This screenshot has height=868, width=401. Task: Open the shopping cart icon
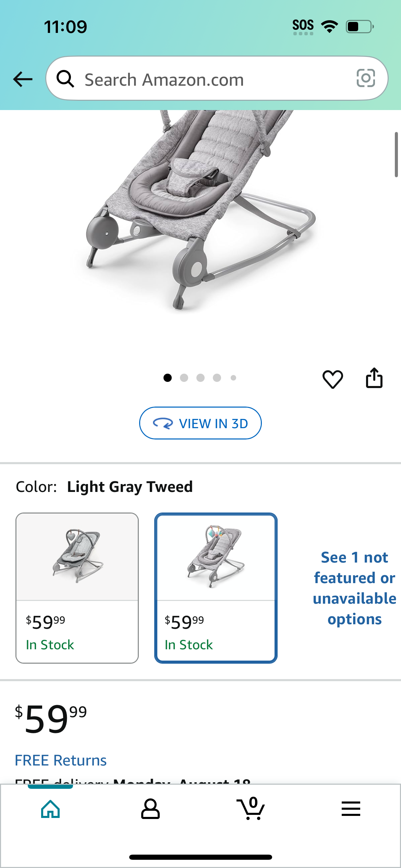click(x=251, y=808)
